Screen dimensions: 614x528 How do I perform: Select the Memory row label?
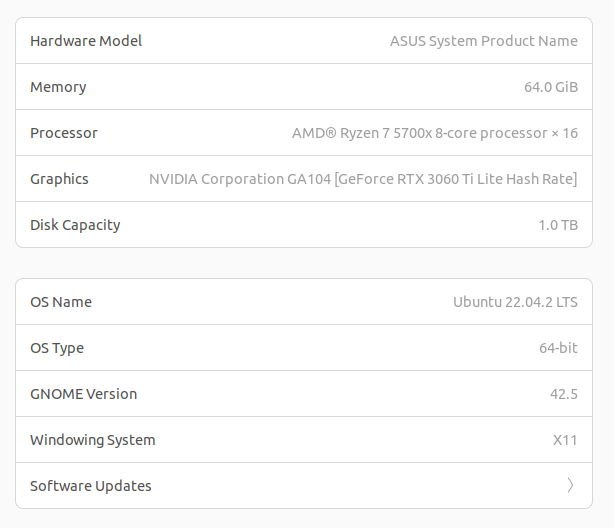[x=58, y=87]
